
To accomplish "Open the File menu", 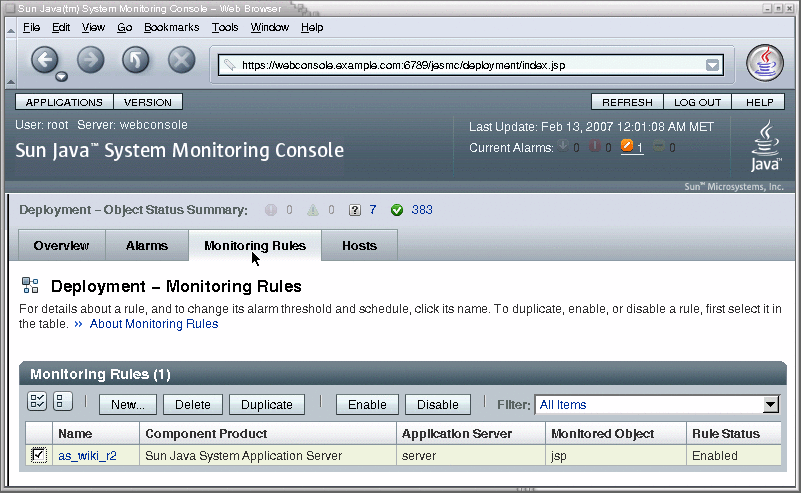I will (32, 28).
